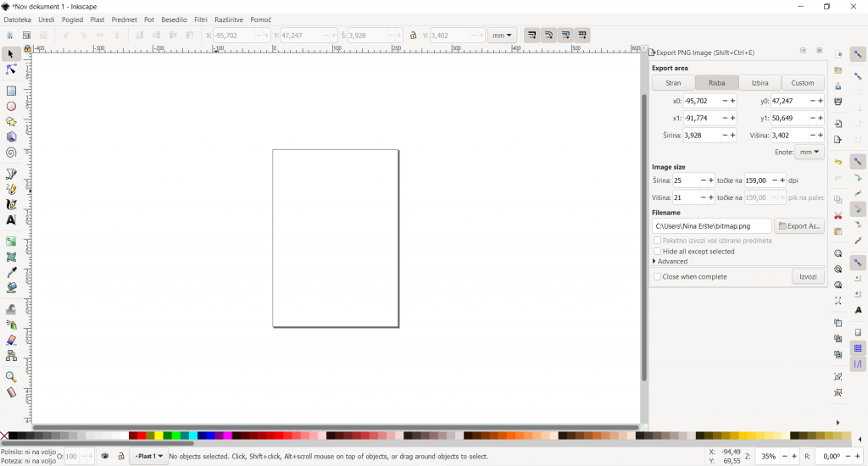
Task: Click the red scissors Cut icon
Action: click(x=838, y=215)
